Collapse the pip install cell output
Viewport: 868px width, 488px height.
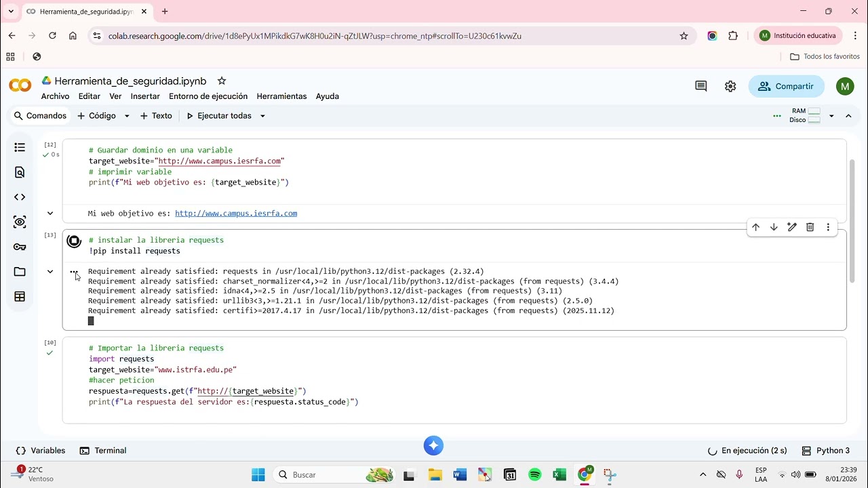[x=50, y=272]
